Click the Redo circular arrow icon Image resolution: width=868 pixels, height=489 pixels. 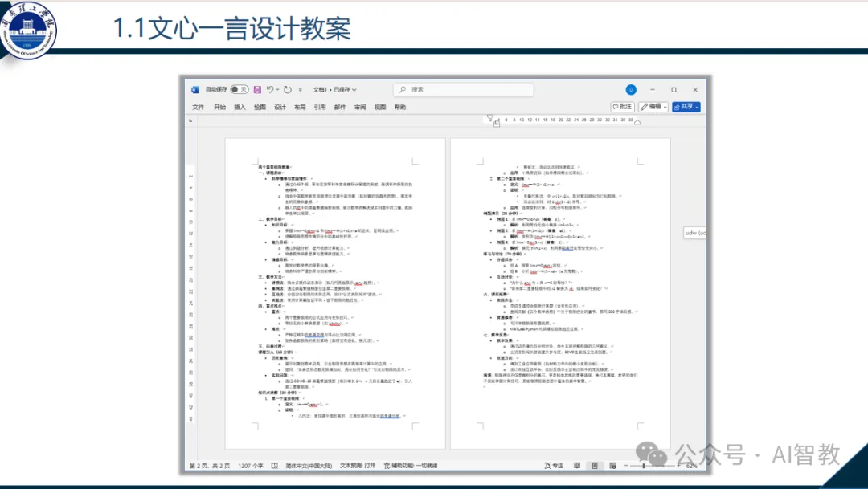(287, 90)
